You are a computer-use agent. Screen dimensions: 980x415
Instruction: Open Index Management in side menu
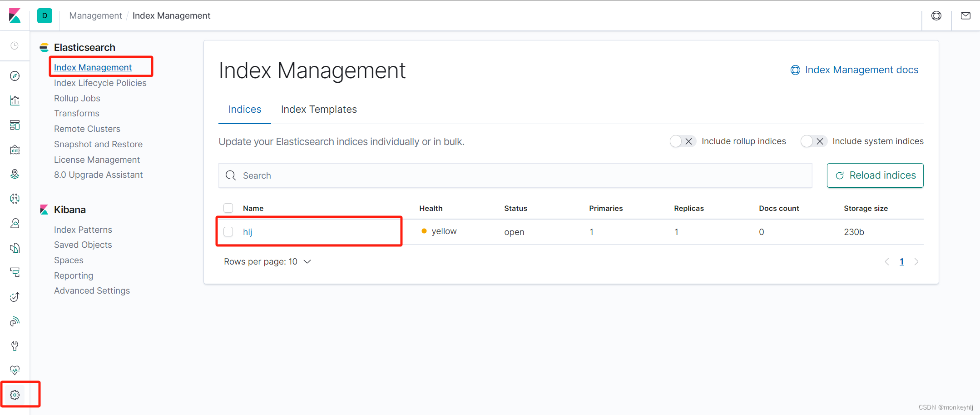click(93, 67)
